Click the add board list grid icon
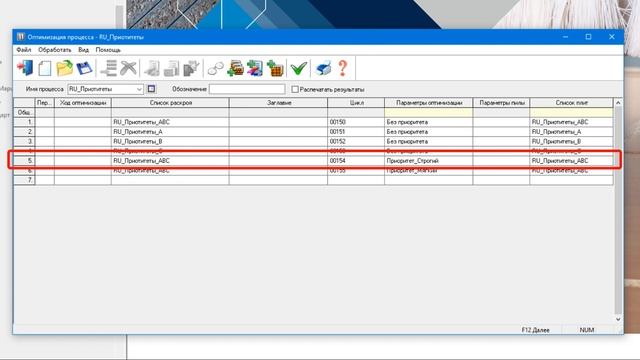Viewport: 640px width, 360px height. coord(275,68)
